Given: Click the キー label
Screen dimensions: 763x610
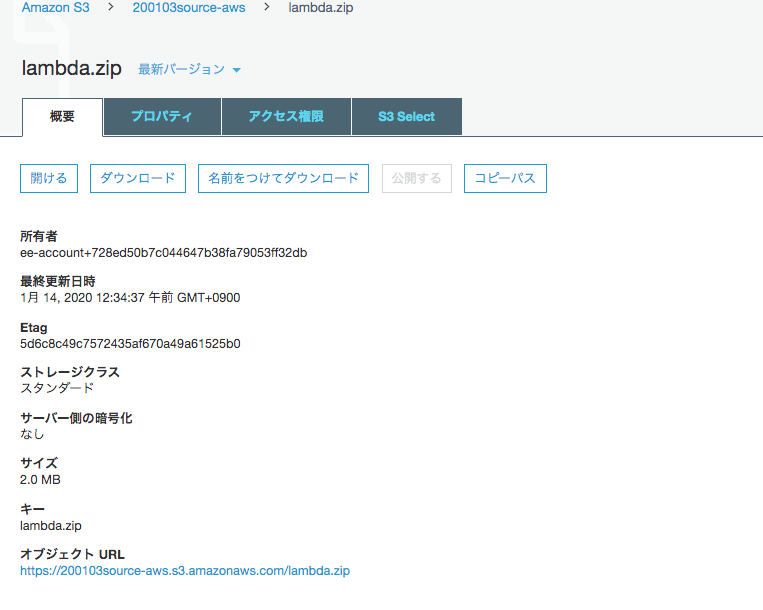Looking at the screenshot, I should click(33, 509).
